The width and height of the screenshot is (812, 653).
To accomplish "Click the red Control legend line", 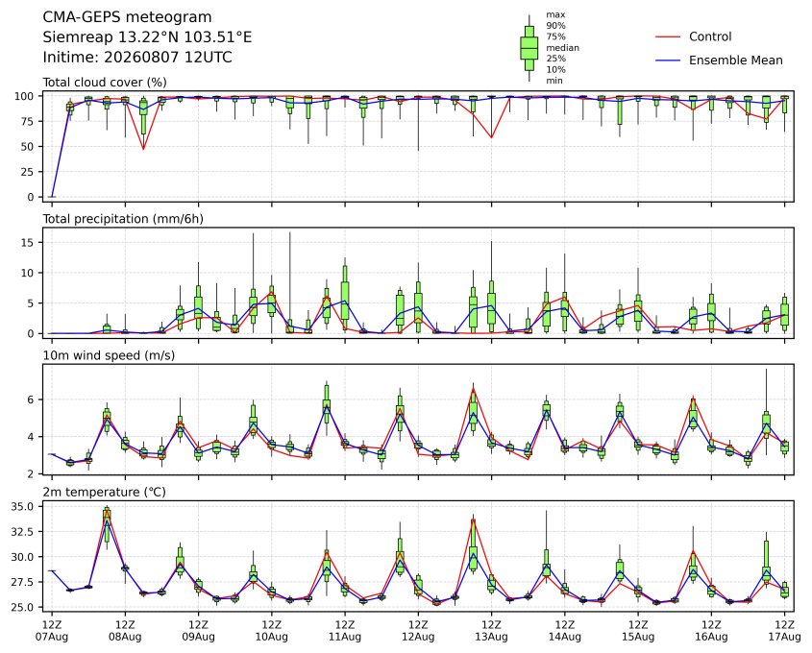I will pyautogui.click(x=668, y=36).
